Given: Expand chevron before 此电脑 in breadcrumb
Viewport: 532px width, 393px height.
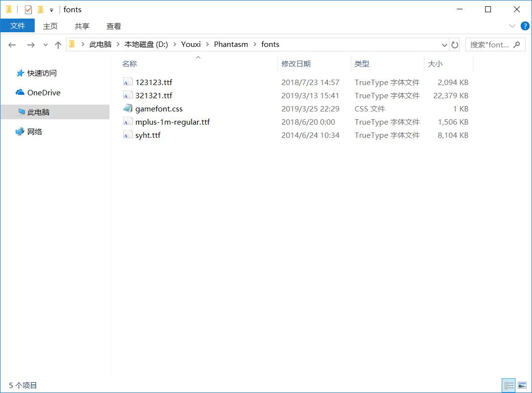Looking at the screenshot, I should [83, 44].
